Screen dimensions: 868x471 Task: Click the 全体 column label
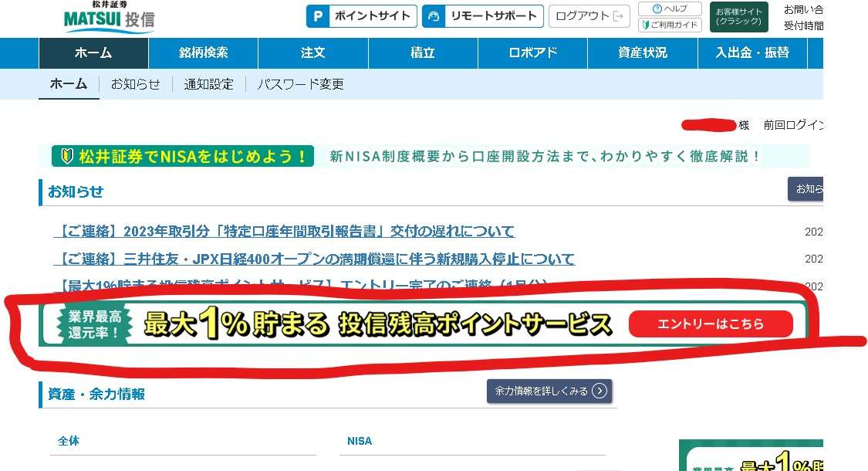69,441
